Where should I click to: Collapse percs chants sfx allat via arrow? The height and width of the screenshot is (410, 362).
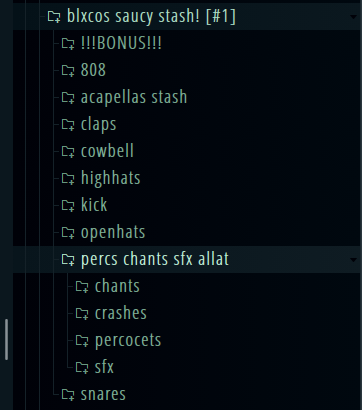click(353, 260)
